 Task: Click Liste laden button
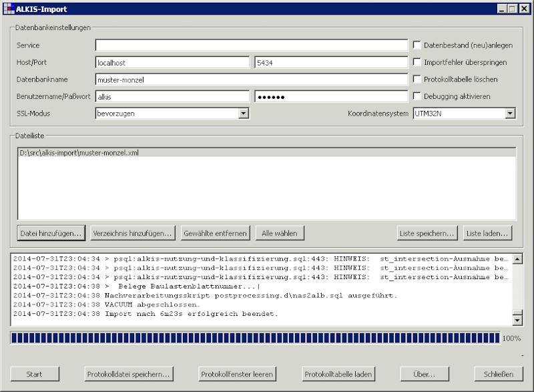[x=487, y=233]
